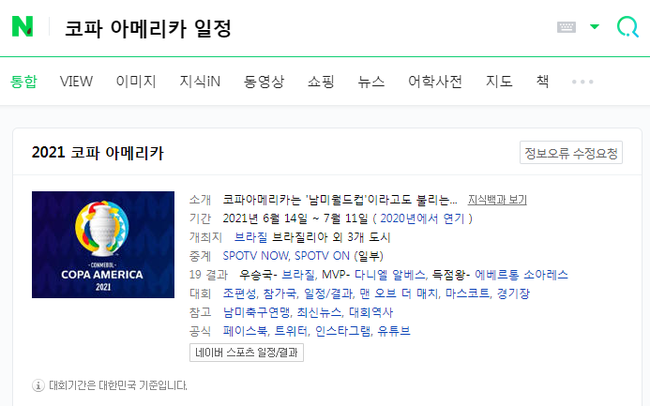Image resolution: width=650 pixels, height=406 pixels.
Task: Open the 어학사전 tab
Action: (x=435, y=81)
